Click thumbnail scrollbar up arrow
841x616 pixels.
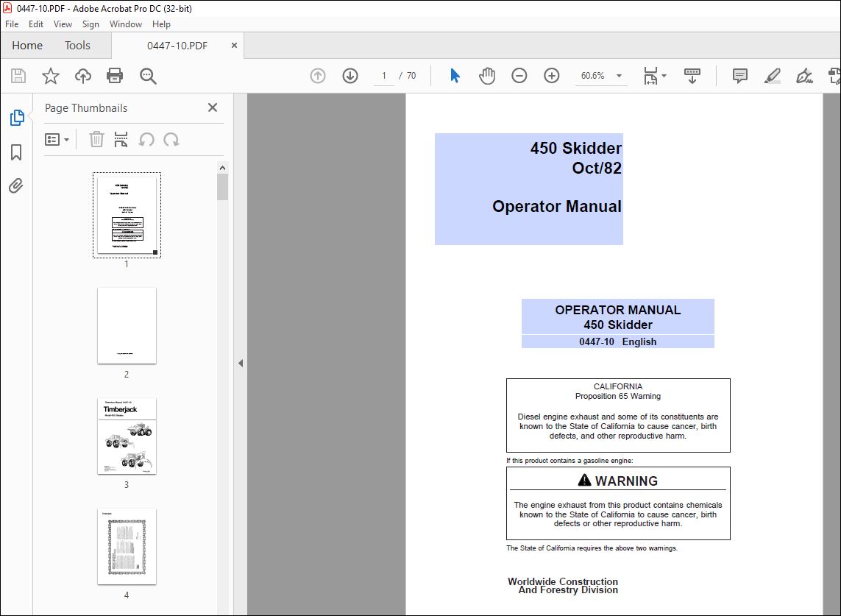[223, 167]
